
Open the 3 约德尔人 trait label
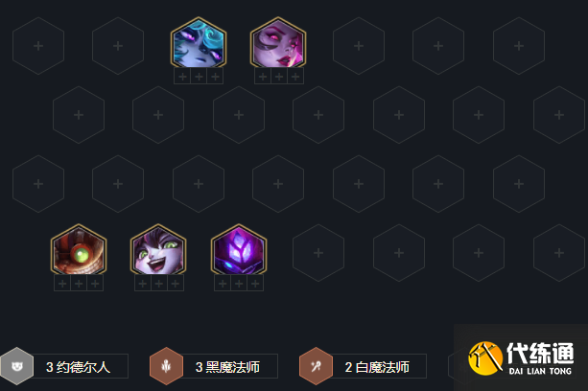pos(78,367)
